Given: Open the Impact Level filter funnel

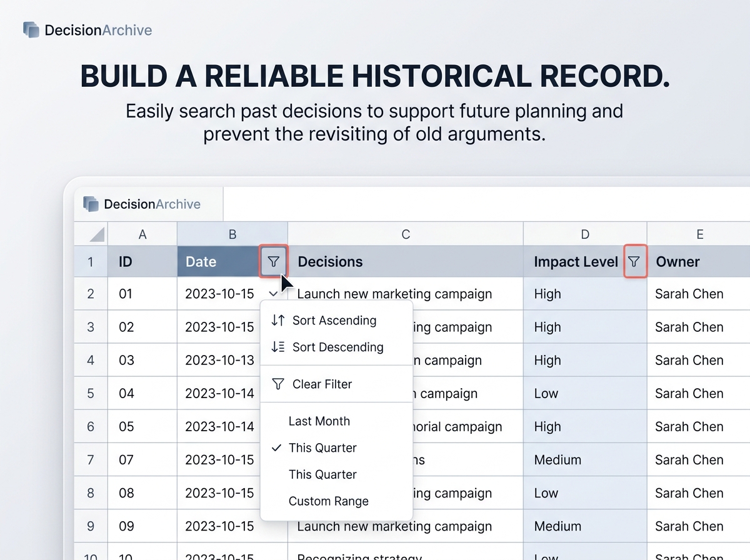Looking at the screenshot, I should click(x=634, y=262).
